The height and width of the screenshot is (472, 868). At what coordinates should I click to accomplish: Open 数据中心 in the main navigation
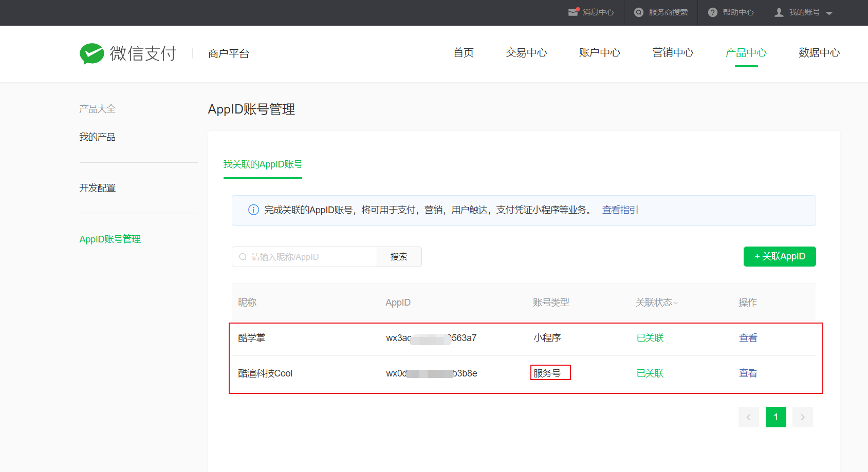click(819, 52)
